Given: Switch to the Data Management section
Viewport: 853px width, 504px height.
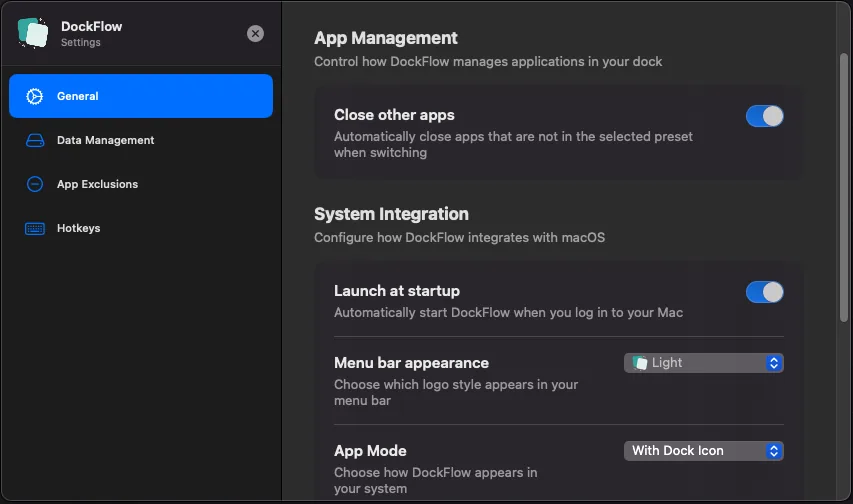Looking at the screenshot, I should [x=141, y=140].
